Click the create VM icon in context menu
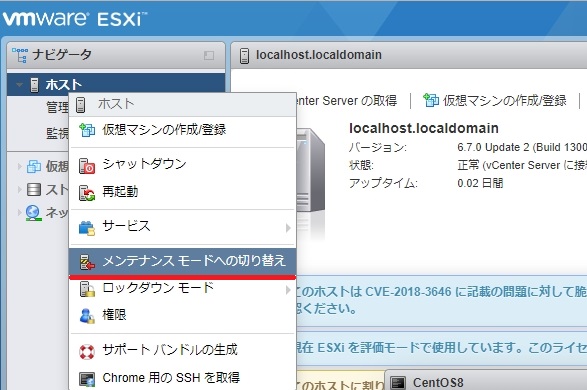 coord(87,130)
